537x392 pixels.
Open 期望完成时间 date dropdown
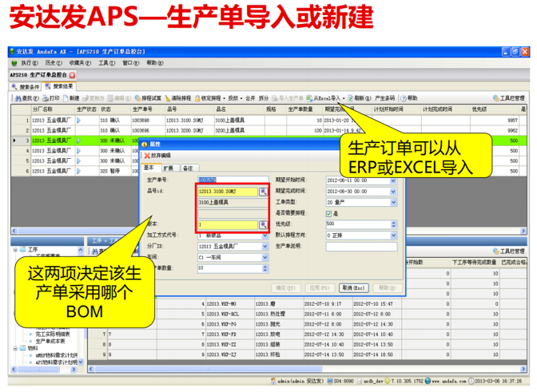(x=393, y=192)
